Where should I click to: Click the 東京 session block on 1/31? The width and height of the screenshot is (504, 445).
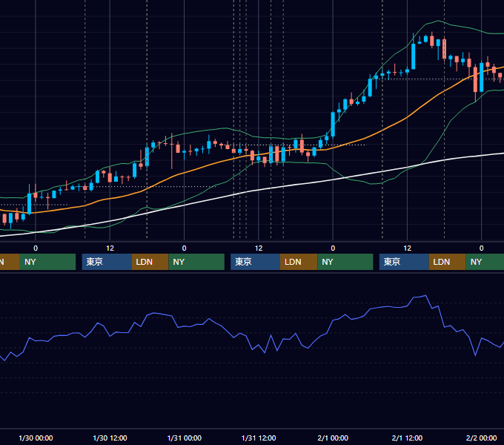click(256, 262)
